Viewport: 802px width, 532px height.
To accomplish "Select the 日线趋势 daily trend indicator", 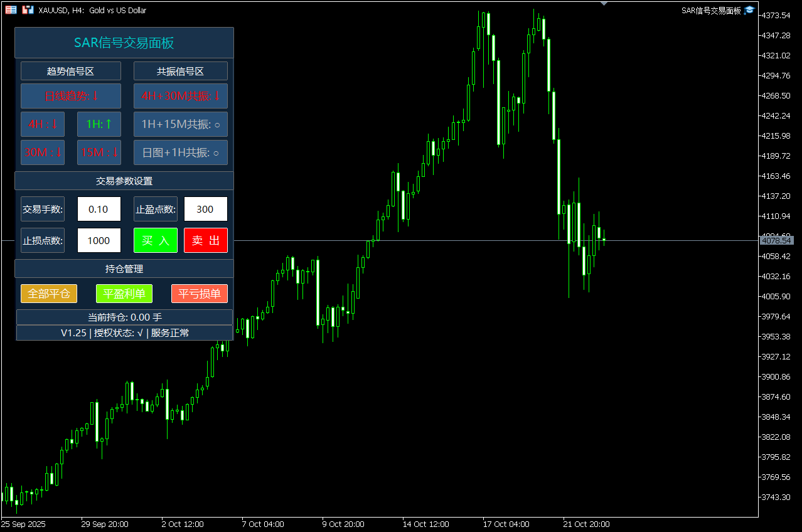I will click(x=71, y=96).
